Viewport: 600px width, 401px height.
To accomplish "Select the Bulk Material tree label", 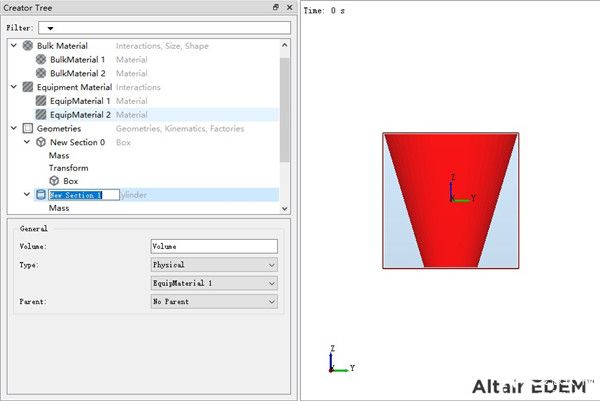I will (62, 46).
